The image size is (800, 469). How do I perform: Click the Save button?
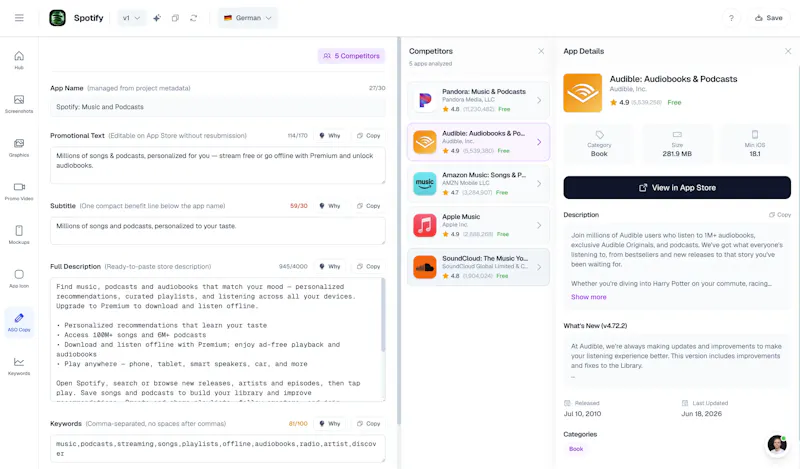[768, 18]
